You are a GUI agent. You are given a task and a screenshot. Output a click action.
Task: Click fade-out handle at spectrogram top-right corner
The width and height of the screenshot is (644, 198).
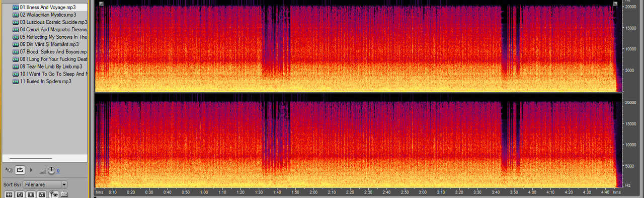click(615, 4)
